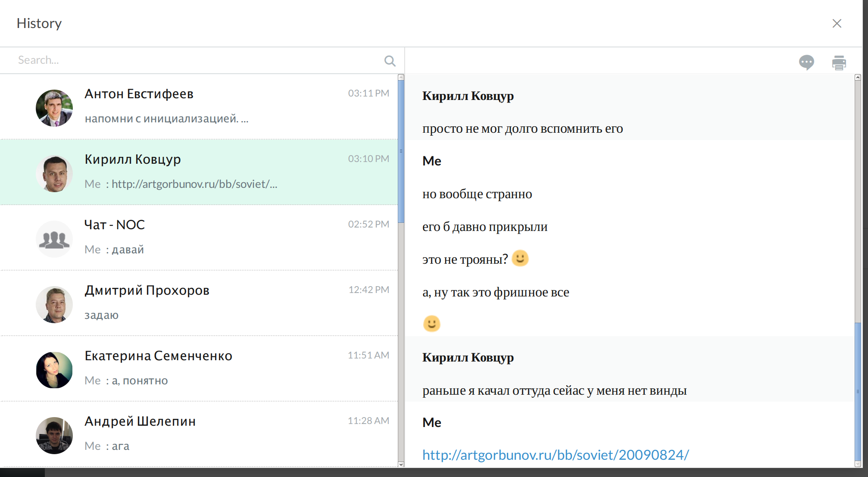Click the message 'раньше я качал оттуда сейас у меня нет винды'
Viewport: 868px width, 477px height.
(x=554, y=391)
